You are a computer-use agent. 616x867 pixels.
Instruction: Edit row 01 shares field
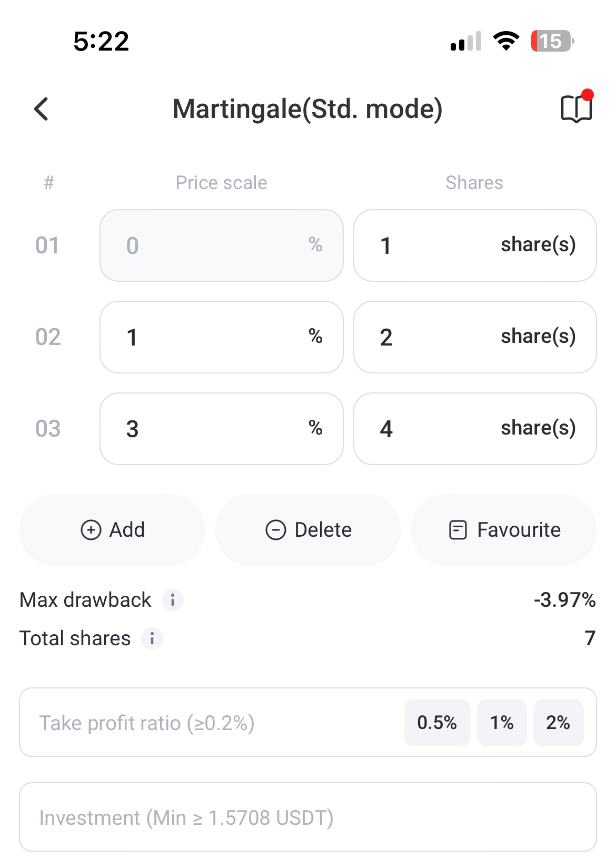click(x=475, y=245)
